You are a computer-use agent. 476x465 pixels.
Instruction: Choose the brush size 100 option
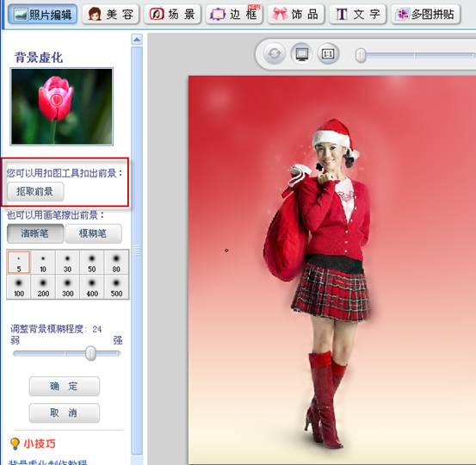(x=19, y=288)
